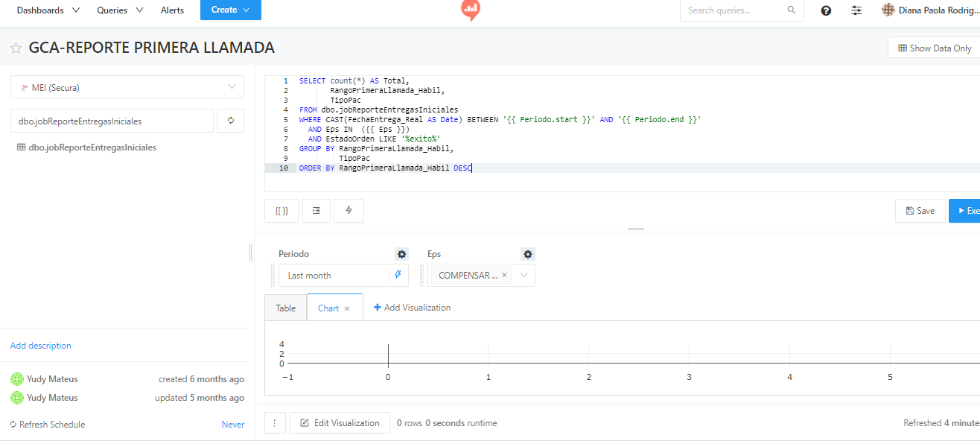Click the SELECT count(*) line in editor

pyautogui.click(x=354, y=80)
